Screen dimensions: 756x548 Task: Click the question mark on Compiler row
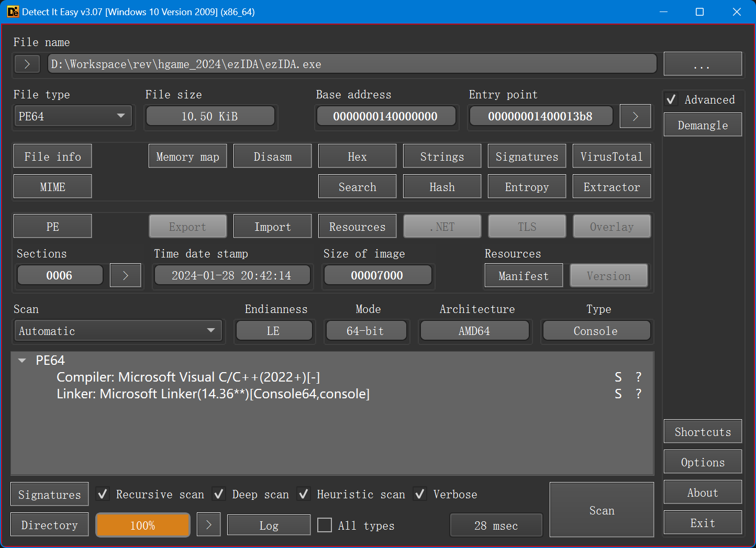[638, 377]
